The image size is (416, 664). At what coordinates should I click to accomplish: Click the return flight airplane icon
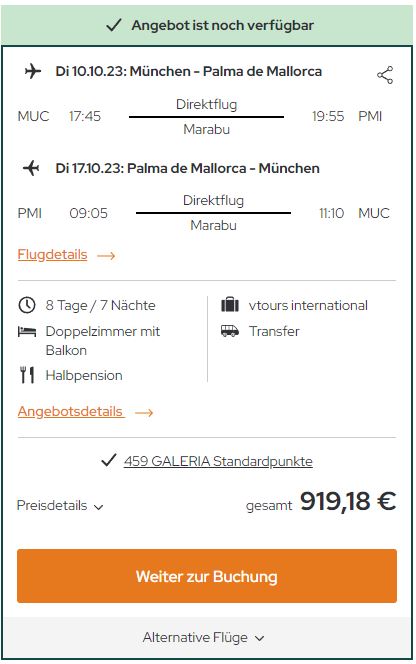(x=31, y=168)
